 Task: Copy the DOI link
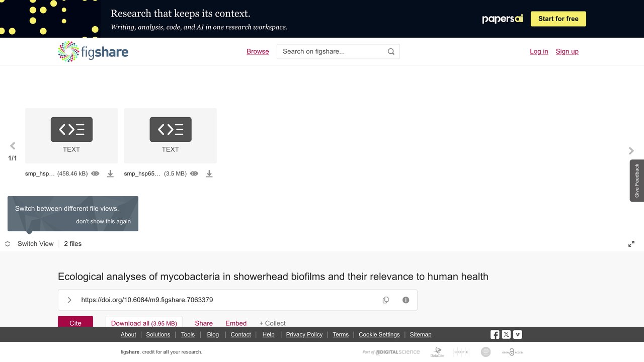(x=385, y=300)
